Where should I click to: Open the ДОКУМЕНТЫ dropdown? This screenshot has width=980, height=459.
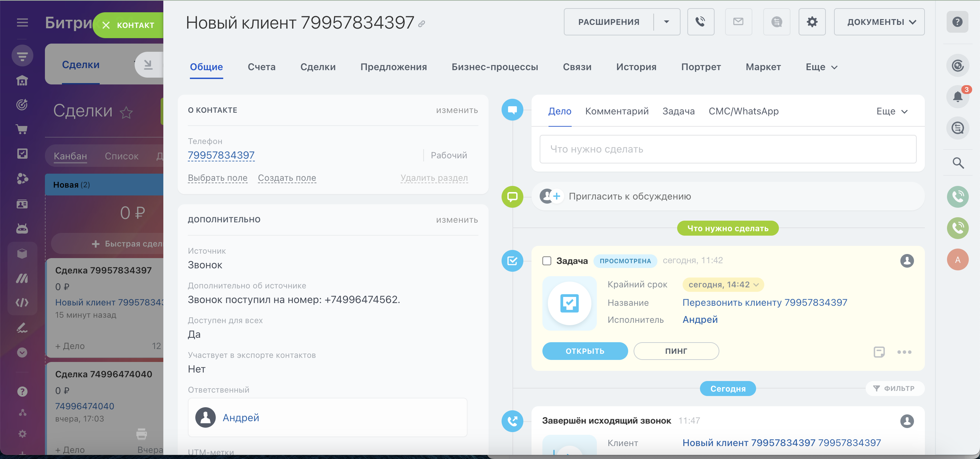pos(879,22)
